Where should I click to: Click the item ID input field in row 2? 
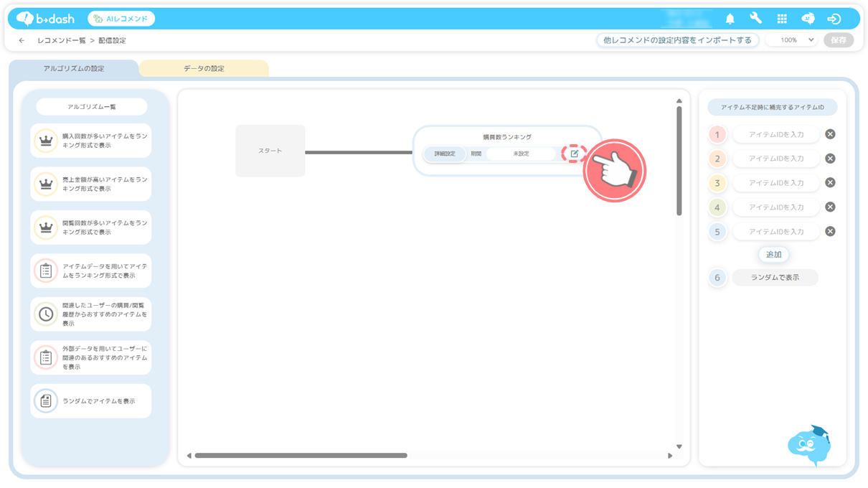pos(775,159)
